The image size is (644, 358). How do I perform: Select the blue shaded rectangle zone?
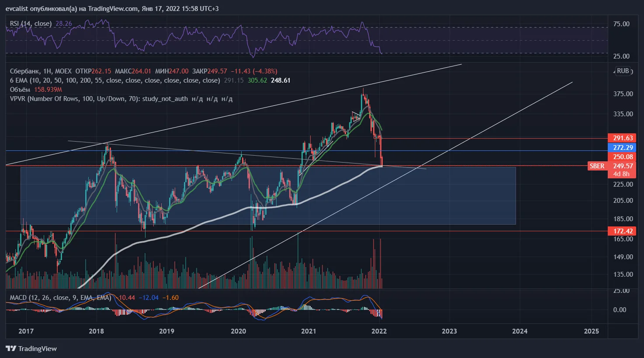[268, 196]
